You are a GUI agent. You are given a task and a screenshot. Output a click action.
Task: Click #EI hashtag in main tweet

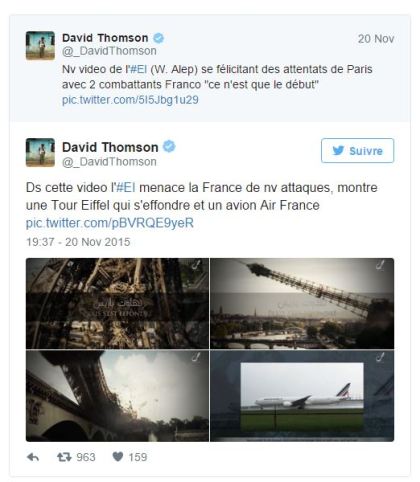coord(126,187)
